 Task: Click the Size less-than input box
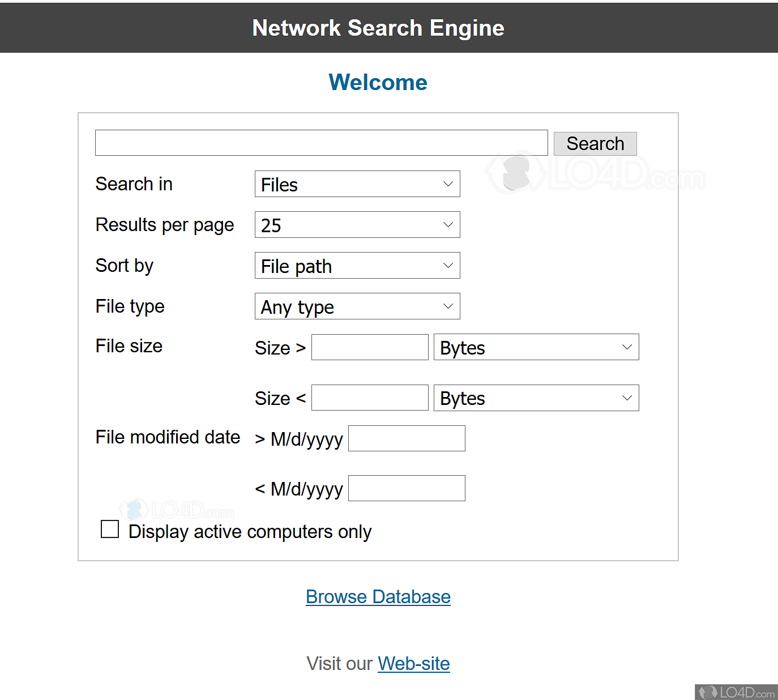click(369, 397)
